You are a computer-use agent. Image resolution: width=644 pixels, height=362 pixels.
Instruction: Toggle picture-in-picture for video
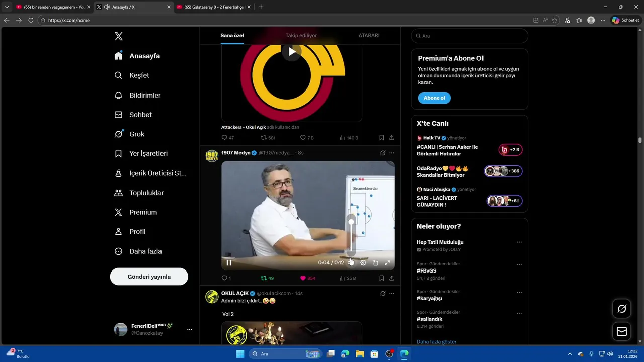[375, 262]
